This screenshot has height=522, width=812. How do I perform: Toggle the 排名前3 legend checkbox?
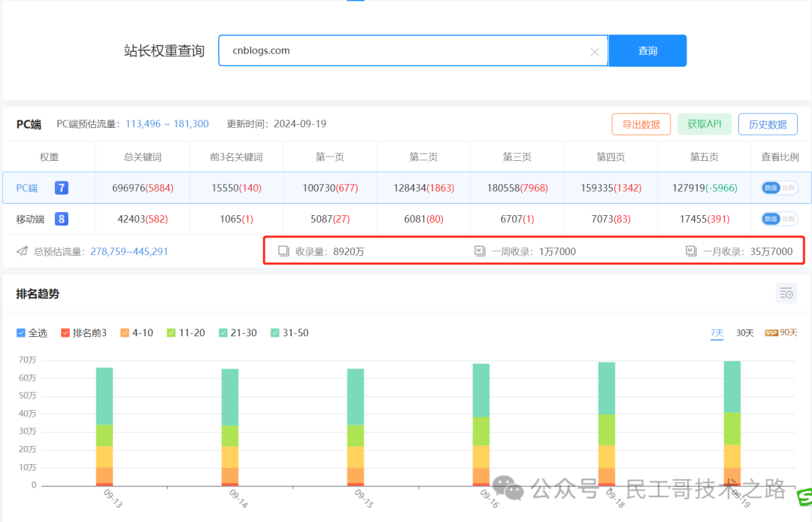click(x=65, y=333)
